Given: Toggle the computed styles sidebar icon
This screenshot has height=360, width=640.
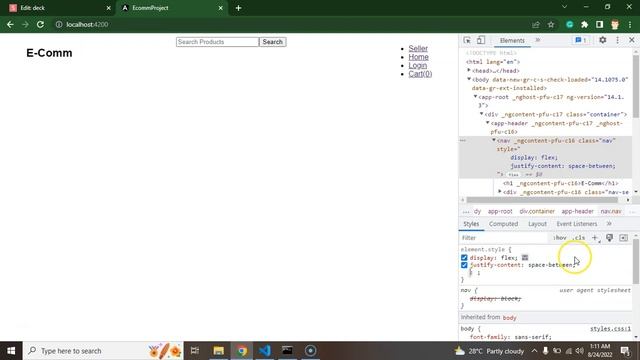Looking at the screenshot, I should (623, 238).
